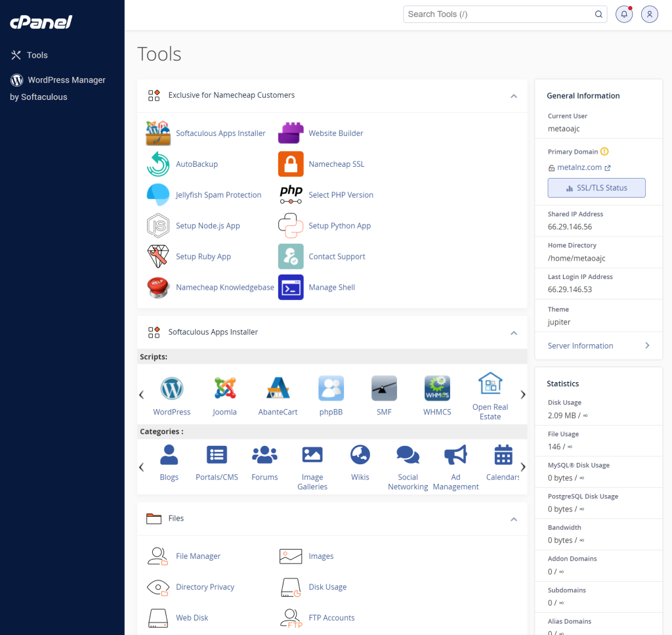
Task: Open the notifications bell
Action: [x=625, y=14]
